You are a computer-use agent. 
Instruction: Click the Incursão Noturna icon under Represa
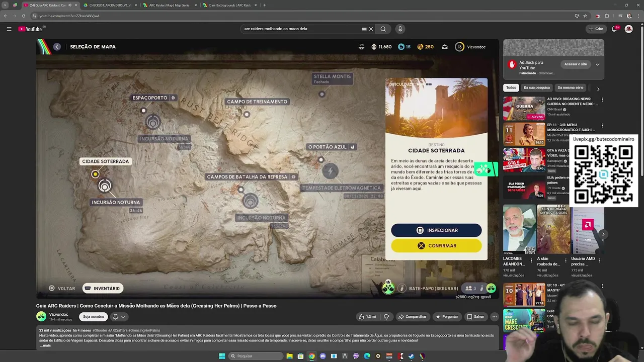[x=250, y=202]
